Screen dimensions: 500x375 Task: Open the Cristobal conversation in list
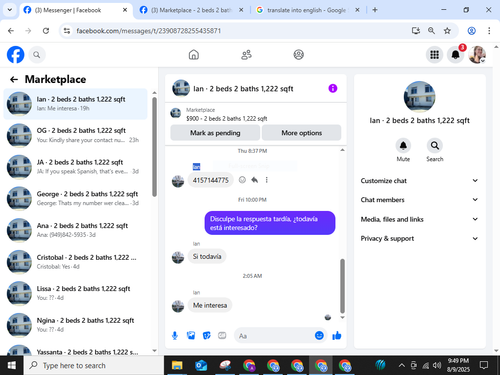pyautogui.click(x=75, y=262)
